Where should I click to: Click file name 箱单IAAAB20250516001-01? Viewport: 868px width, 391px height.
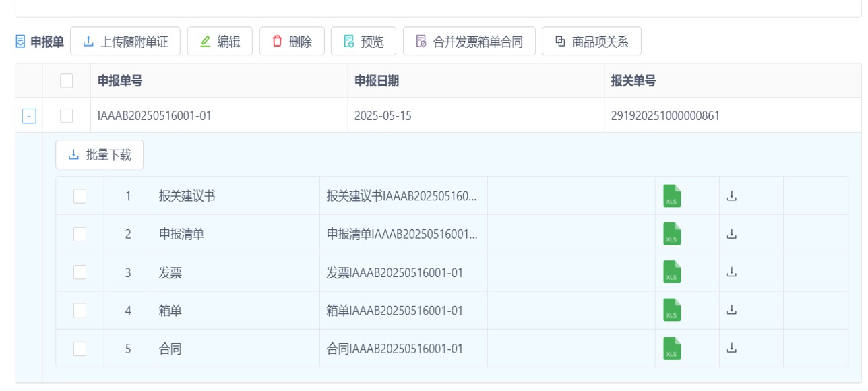click(x=395, y=310)
